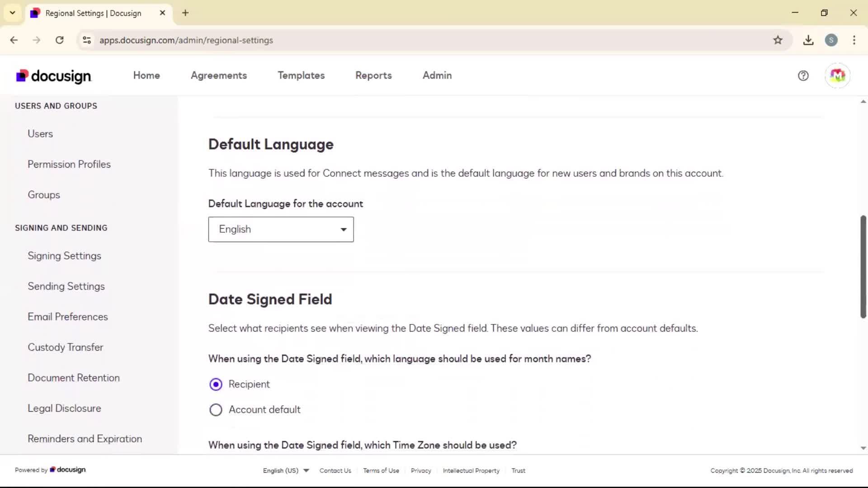Open Groups in sidebar

click(x=44, y=195)
